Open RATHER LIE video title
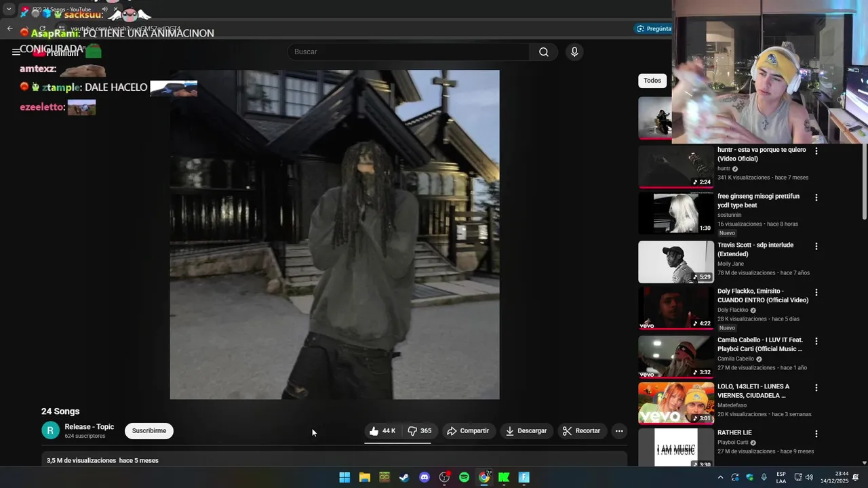868x488 pixels. (x=734, y=432)
